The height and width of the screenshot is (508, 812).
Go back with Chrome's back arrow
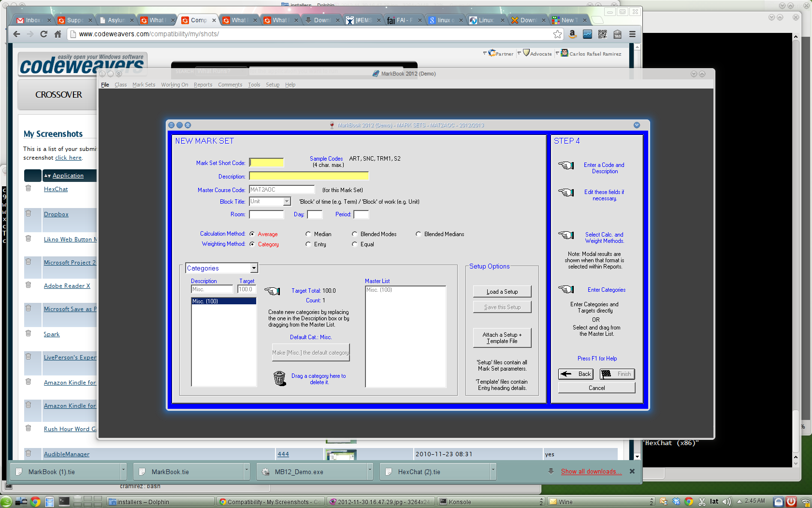click(17, 34)
